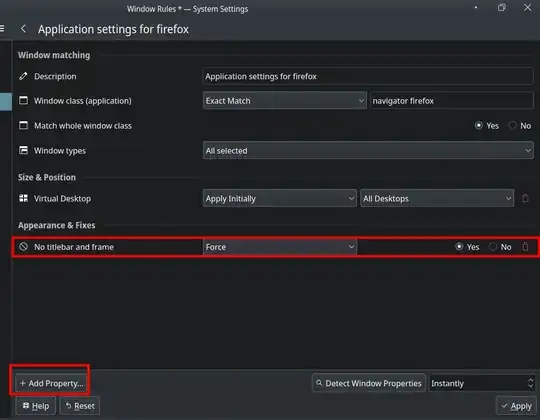The height and width of the screenshot is (420, 540).
Task: Click the Add Property button
Action: tap(51, 383)
